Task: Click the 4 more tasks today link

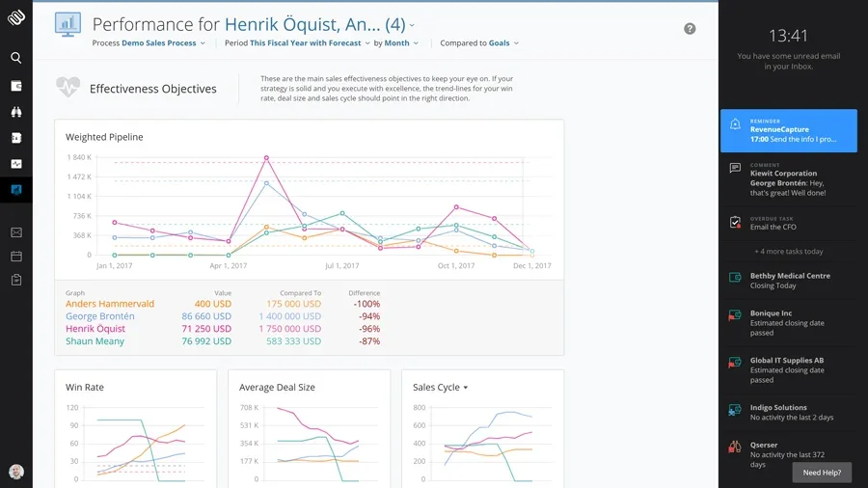Action: tap(788, 252)
